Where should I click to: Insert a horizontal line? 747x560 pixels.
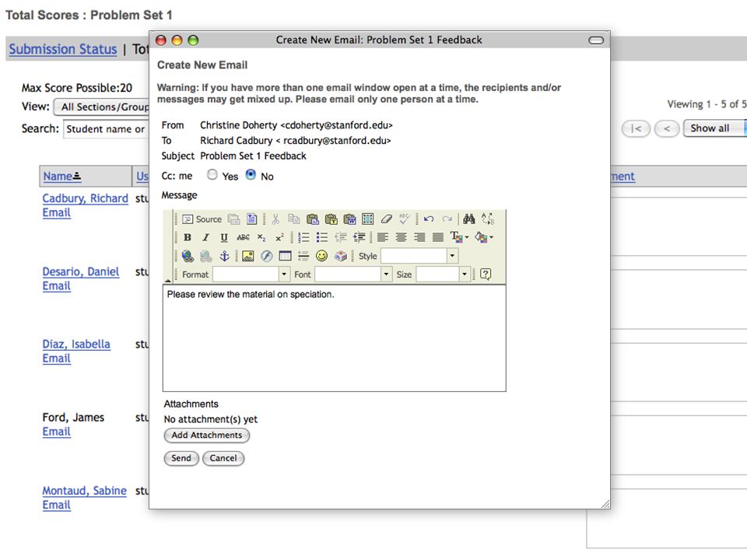(x=303, y=256)
